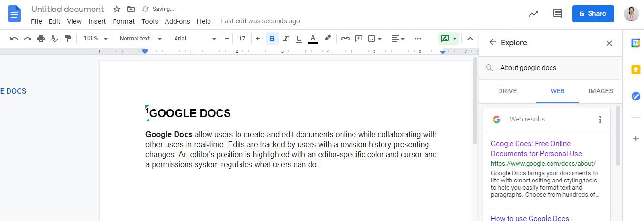The height and width of the screenshot is (221, 644).
Task: Activate the Paint format tool
Action: pyautogui.click(x=68, y=39)
